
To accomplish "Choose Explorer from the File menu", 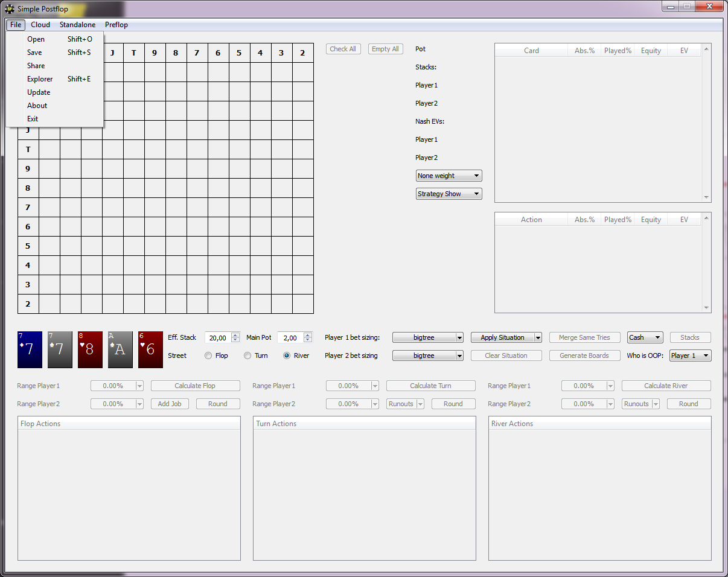I will (x=55, y=79).
